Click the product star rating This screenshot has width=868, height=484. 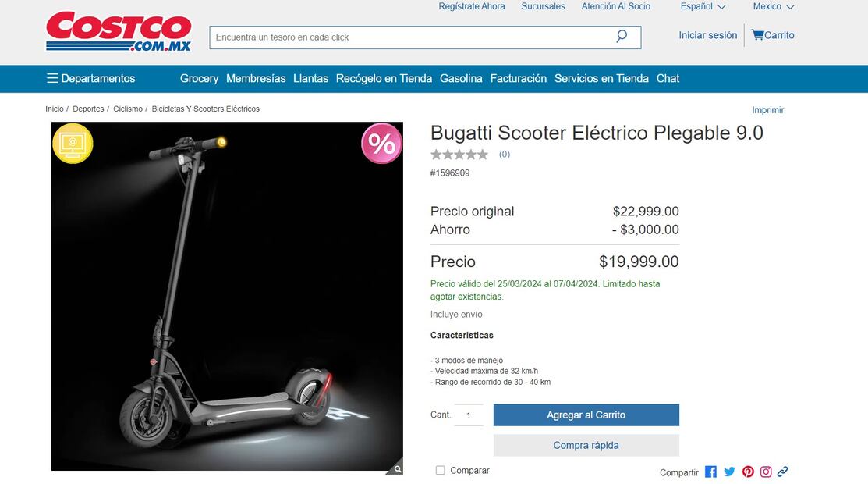click(x=459, y=155)
